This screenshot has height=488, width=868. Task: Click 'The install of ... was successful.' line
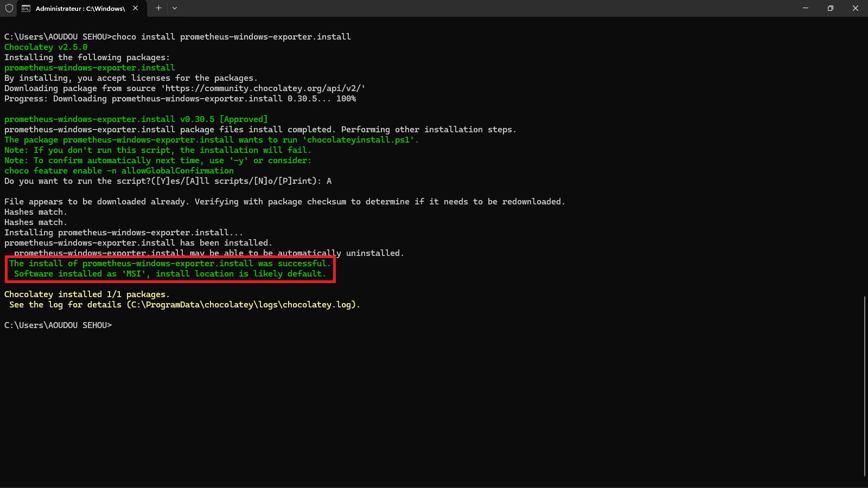pyautogui.click(x=170, y=264)
